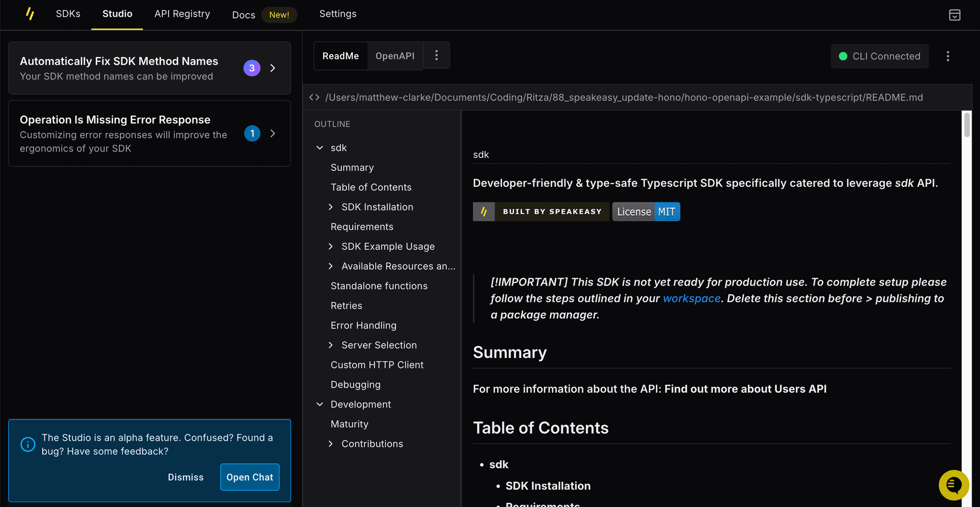Open the three-dot menu beside OpenAPI tab
980x507 pixels.
point(436,56)
